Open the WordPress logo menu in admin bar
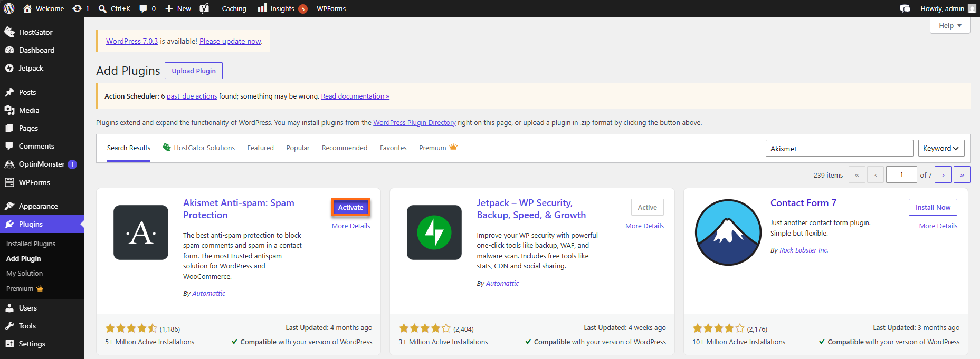The width and height of the screenshot is (980, 359). pyautogui.click(x=9, y=8)
